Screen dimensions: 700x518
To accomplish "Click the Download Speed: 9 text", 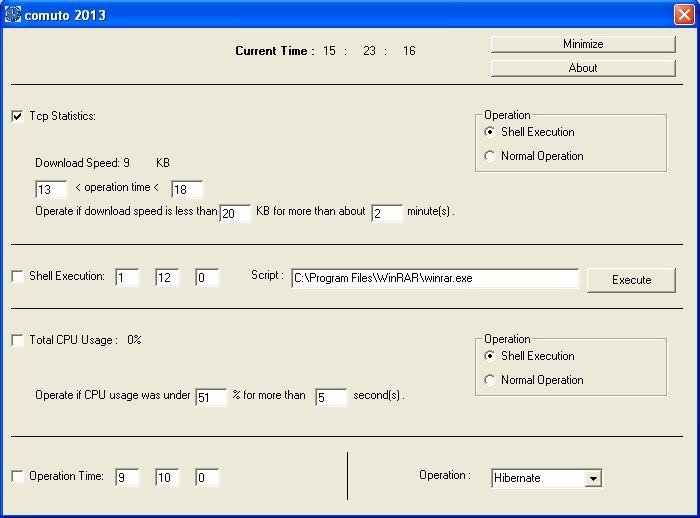I will [83, 163].
